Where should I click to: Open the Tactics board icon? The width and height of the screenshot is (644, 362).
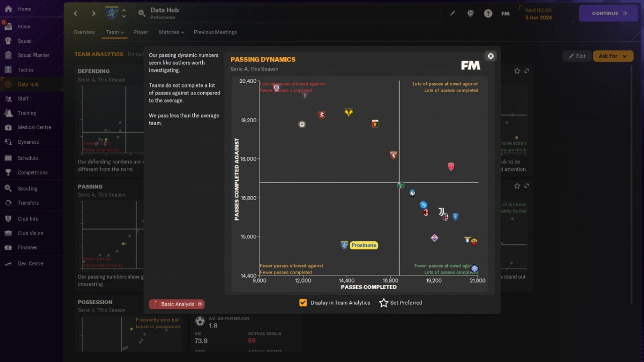pos(8,70)
